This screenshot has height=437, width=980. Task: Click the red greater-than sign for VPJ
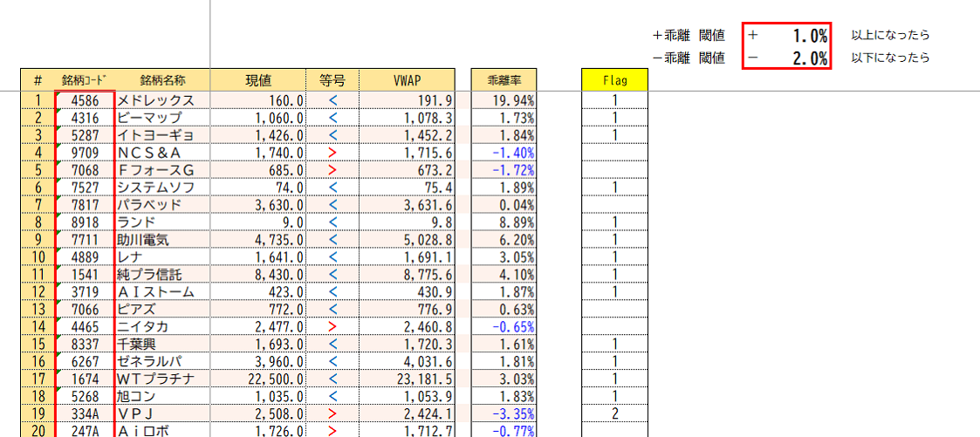coord(332,413)
